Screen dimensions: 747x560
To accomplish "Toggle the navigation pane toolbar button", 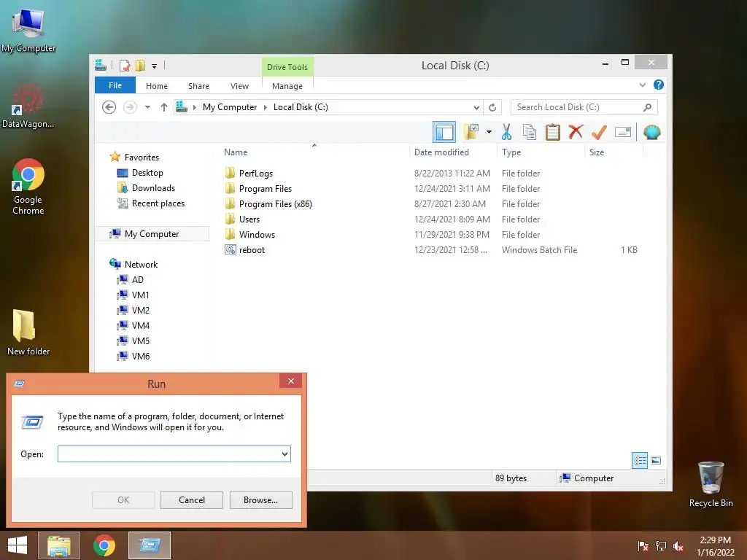I will 444,132.
